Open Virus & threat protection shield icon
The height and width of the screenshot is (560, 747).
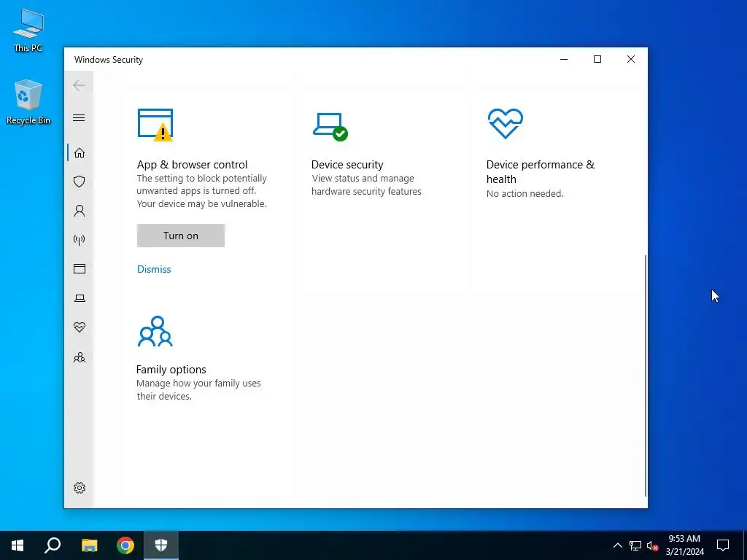coord(79,182)
